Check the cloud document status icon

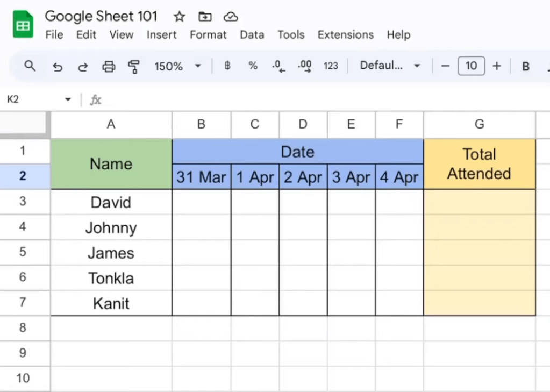tap(231, 17)
